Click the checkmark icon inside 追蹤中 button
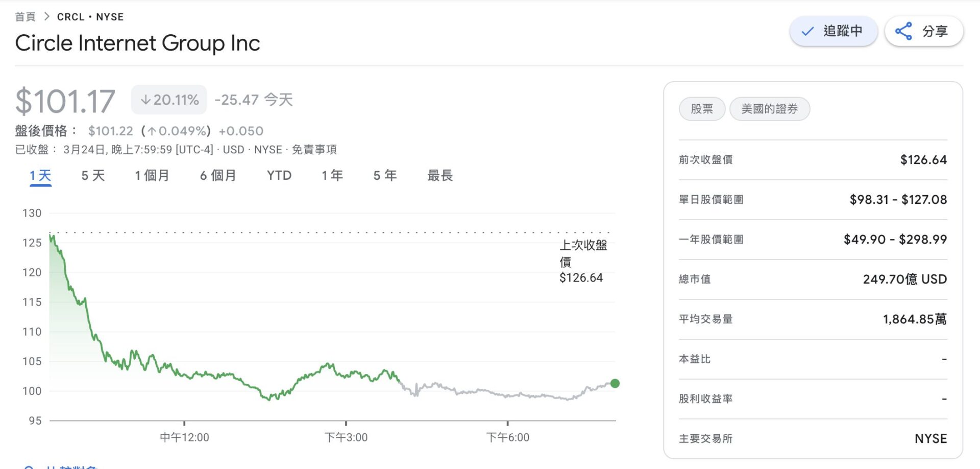Screen dimensions: 980x469 [806, 31]
